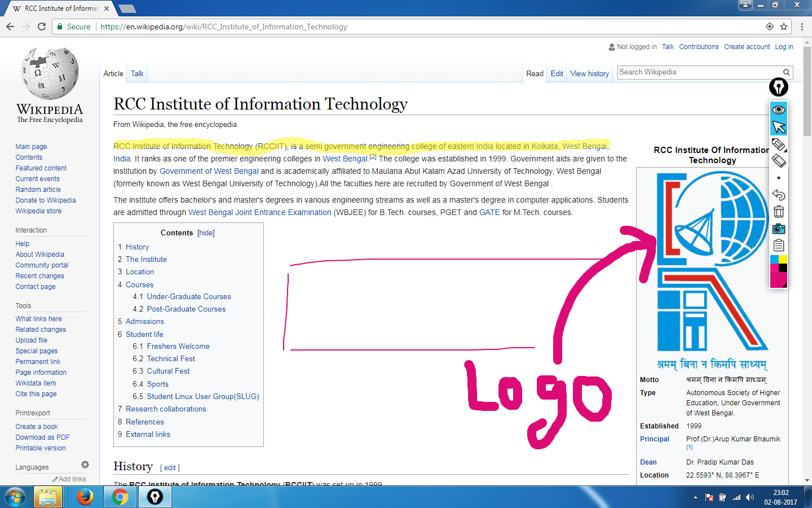
Task: Bookmark this page with the star icon
Action: point(784,27)
